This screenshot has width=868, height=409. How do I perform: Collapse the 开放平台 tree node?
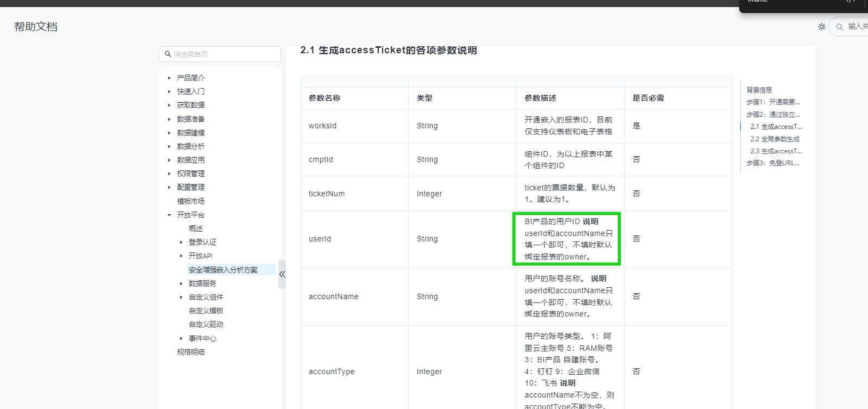tap(169, 215)
